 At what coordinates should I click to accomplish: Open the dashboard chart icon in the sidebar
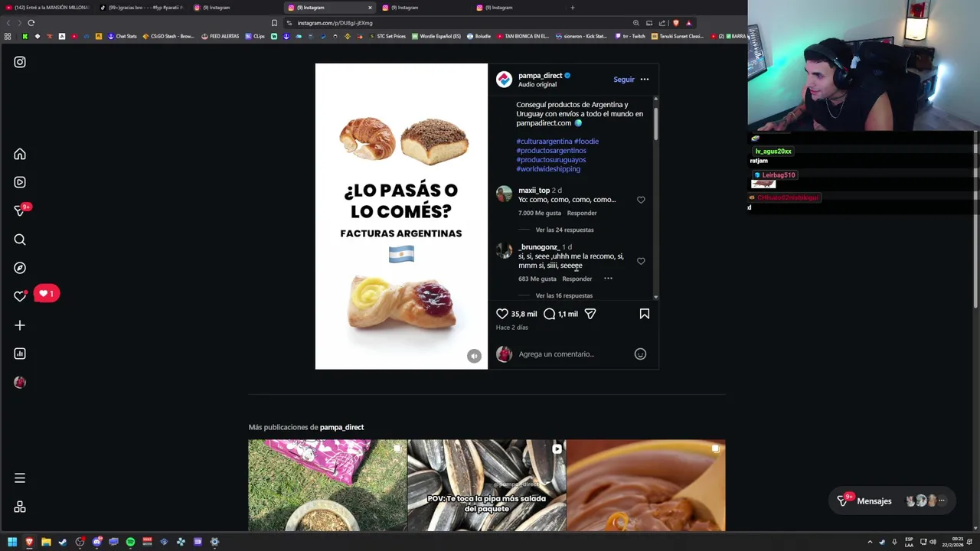20,354
